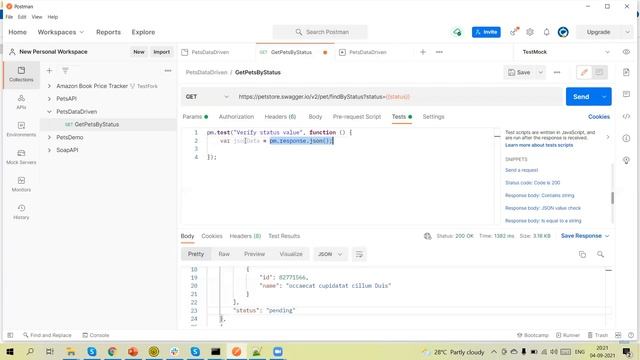This screenshot has height=360, width=640.
Task: Open the JSON response format dropdown
Action: pos(330,254)
